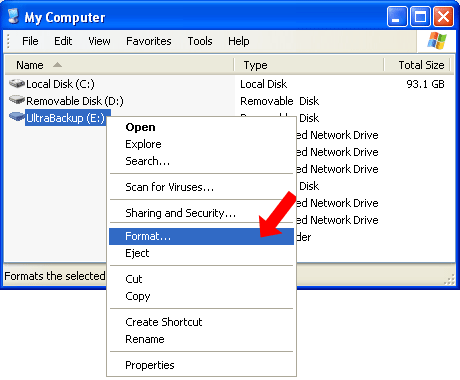Open the File menu
Screen dimensions: 460x380
pos(30,41)
